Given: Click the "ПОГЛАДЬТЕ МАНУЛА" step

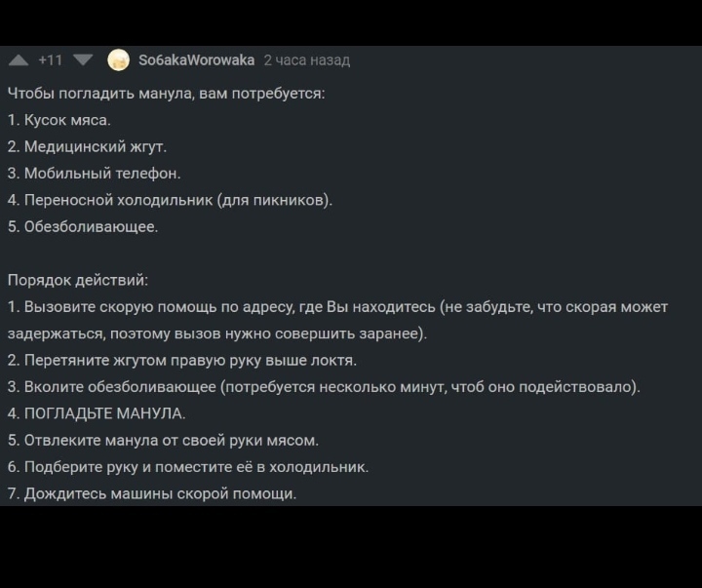Looking at the screenshot, I should (x=97, y=413).
